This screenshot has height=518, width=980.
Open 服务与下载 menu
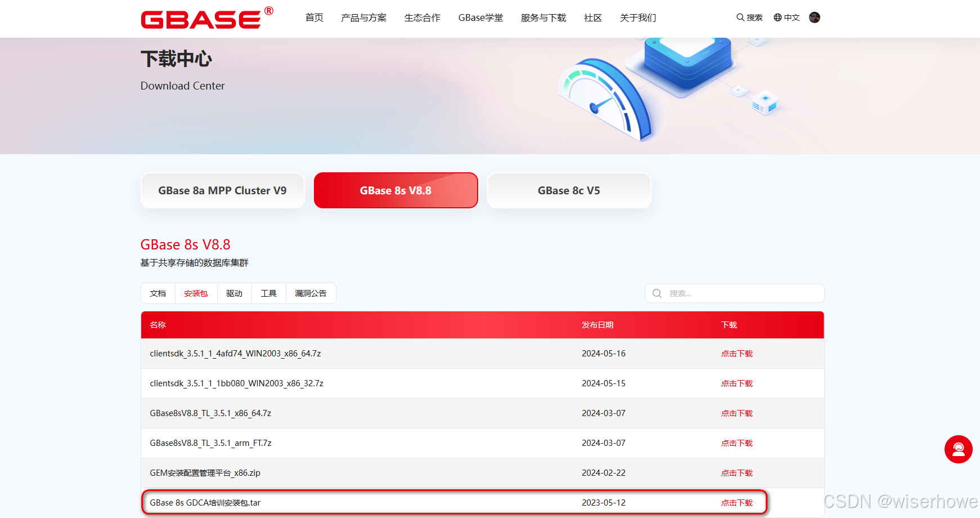(x=544, y=18)
